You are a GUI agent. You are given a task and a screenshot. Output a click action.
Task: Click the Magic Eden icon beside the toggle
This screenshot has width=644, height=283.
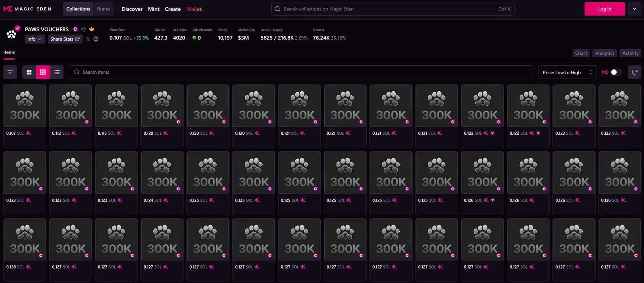point(605,72)
